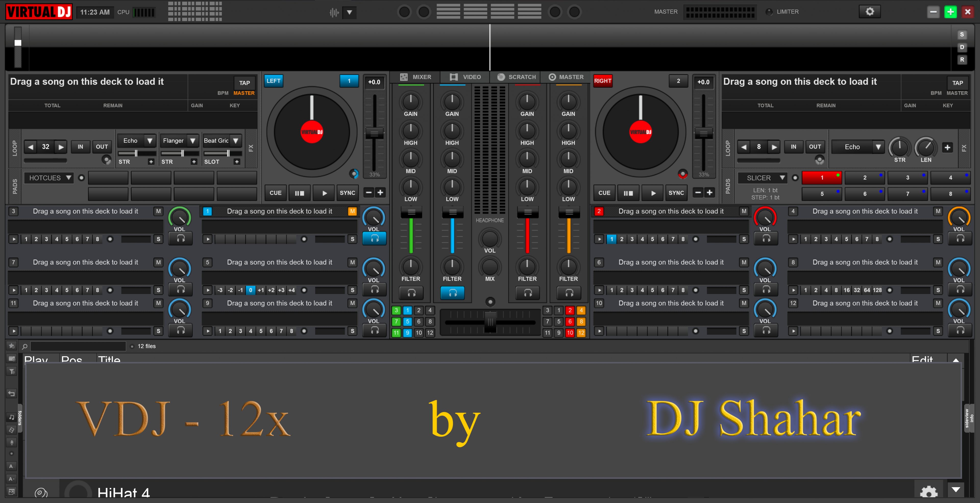The width and height of the screenshot is (980, 503).
Task: Collapse browser with the up arrow expander
Action: 955,360
